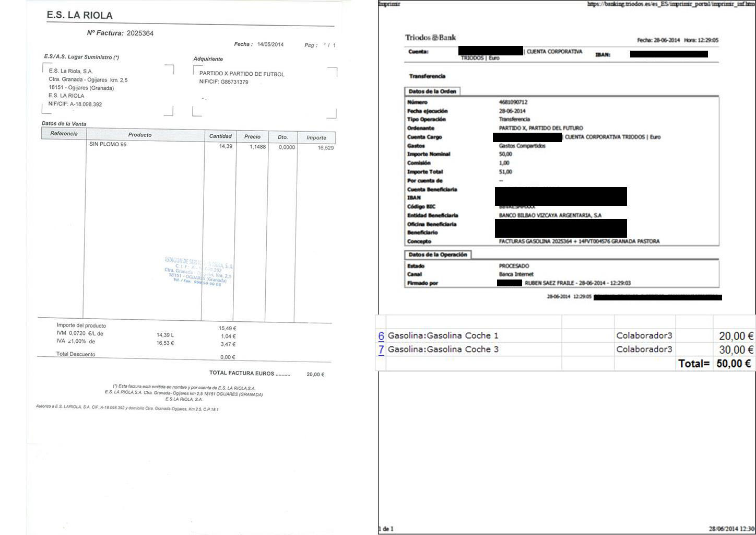The image size is (756, 535).
Task: Click the order number 4681090712
Action: (513, 102)
